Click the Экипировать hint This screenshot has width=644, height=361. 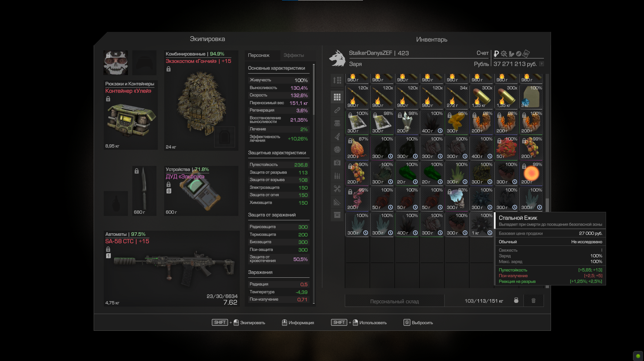(x=238, y=322)
